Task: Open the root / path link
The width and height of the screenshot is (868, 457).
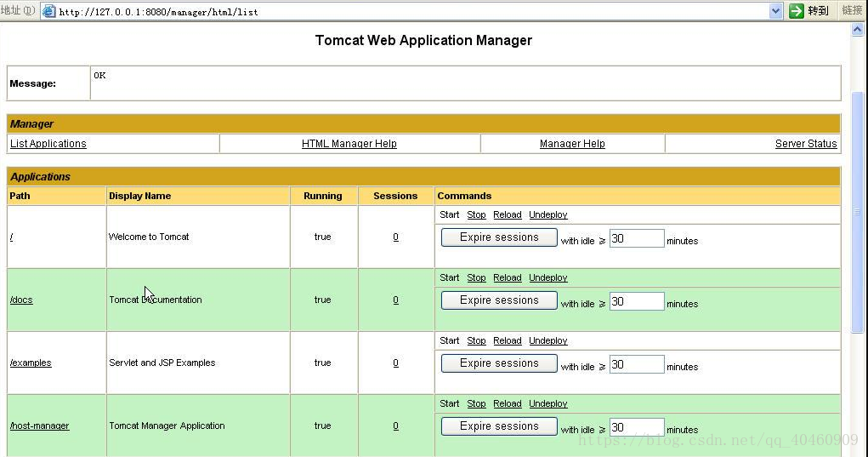Action: pyautogui.click(x=12, y=237)
